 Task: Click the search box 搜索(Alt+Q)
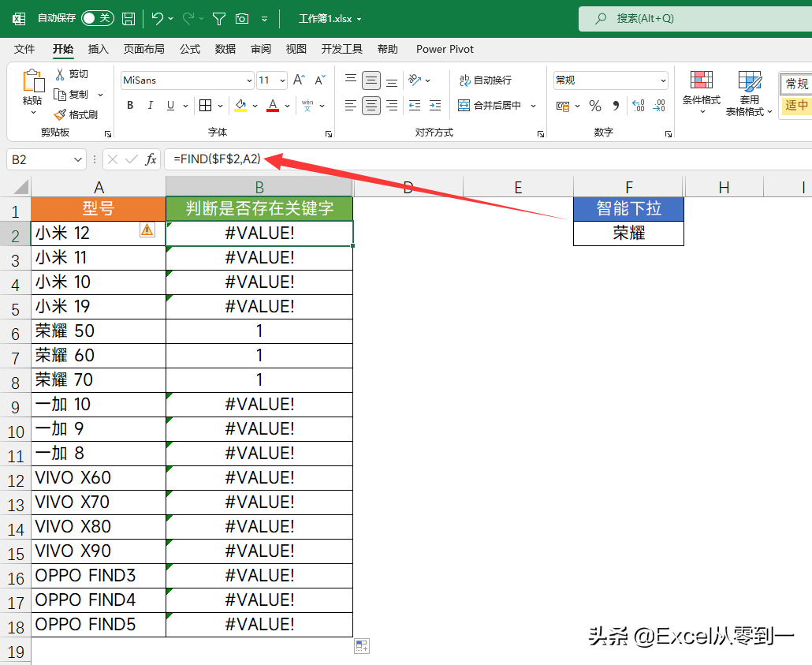point(695,19)
